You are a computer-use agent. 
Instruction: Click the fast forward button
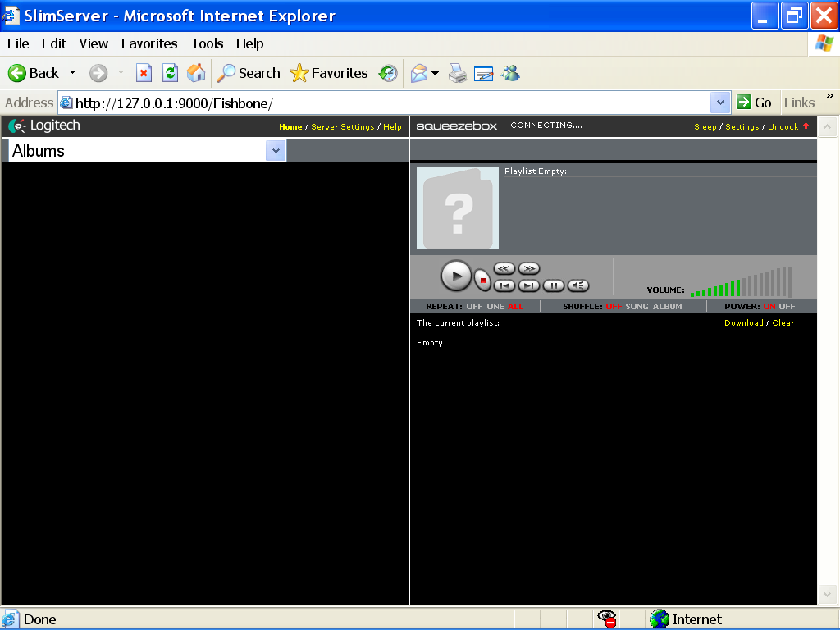tap(529, 268)
